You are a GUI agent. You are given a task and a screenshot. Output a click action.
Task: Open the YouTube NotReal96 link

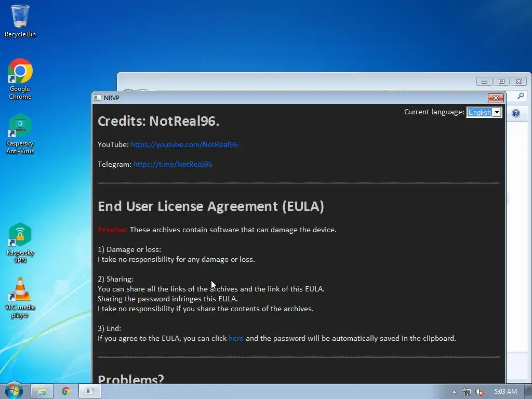point(184,144)
